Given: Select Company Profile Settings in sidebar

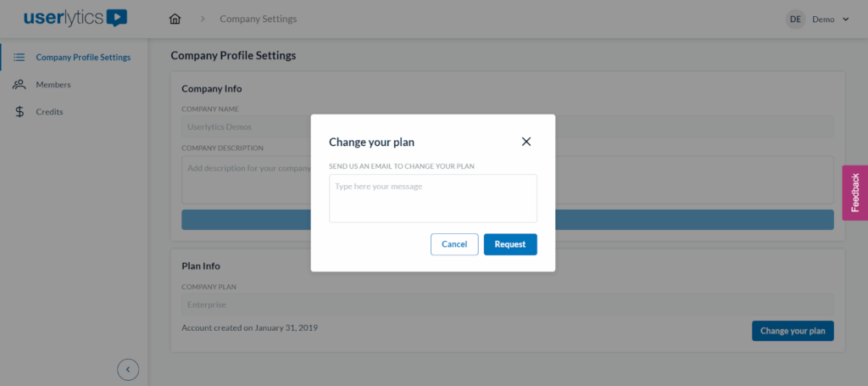Looking at the screenshot, I should click(83, 58).
